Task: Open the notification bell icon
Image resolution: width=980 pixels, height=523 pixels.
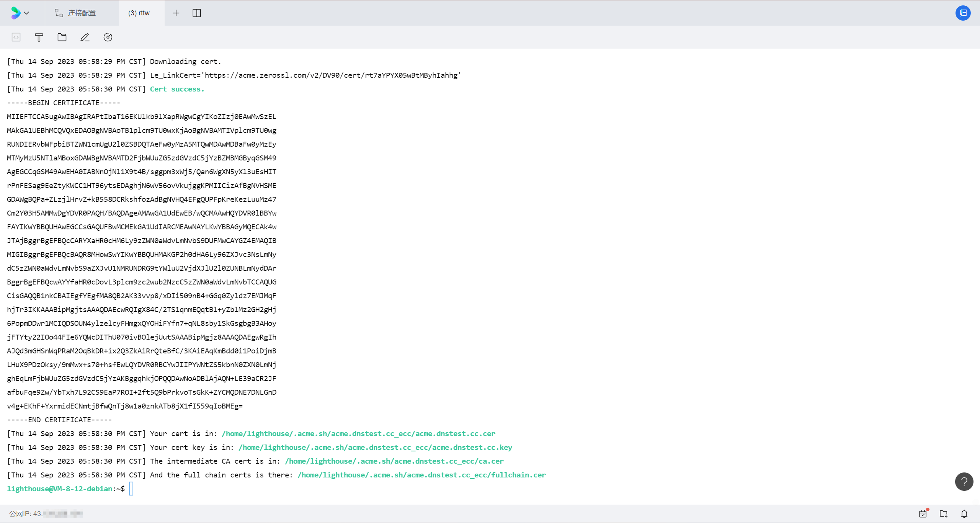Action: (x=964, y=513)
